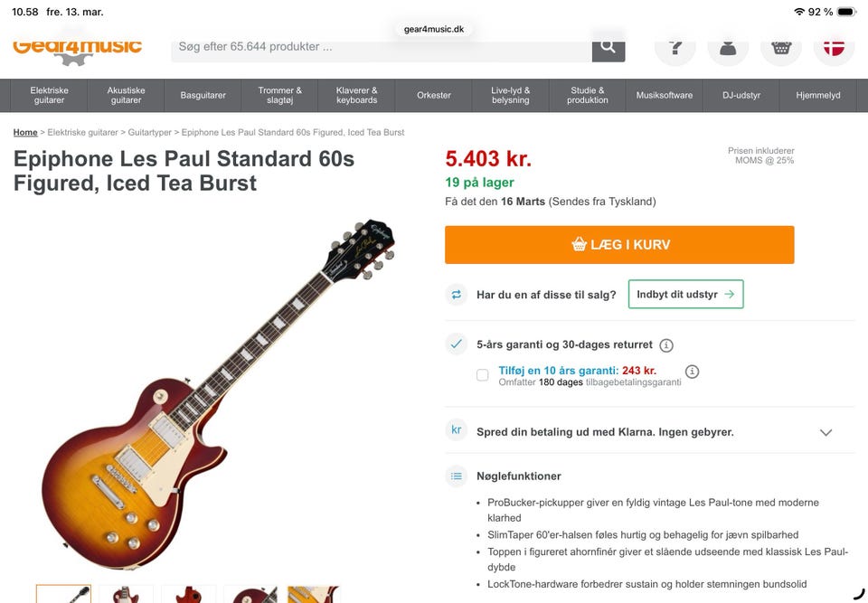Select the second guitar thumbnail
Image resolution: width=868 pixels, height=603 pixels.
click(126, 594)
